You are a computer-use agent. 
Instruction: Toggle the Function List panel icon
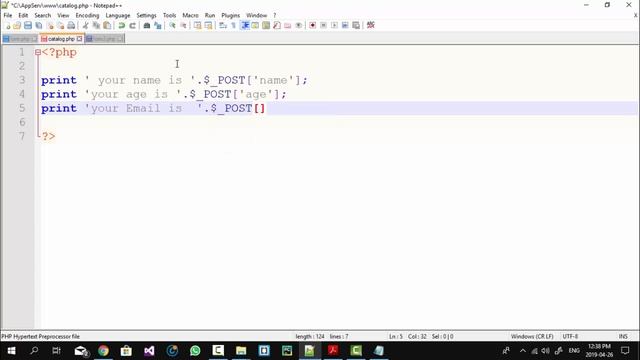click(x=277, y=25)
